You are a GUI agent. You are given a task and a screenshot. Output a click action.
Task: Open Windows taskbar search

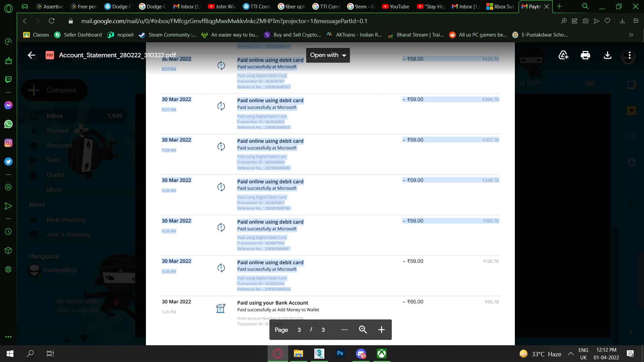[x=30, y=354]
